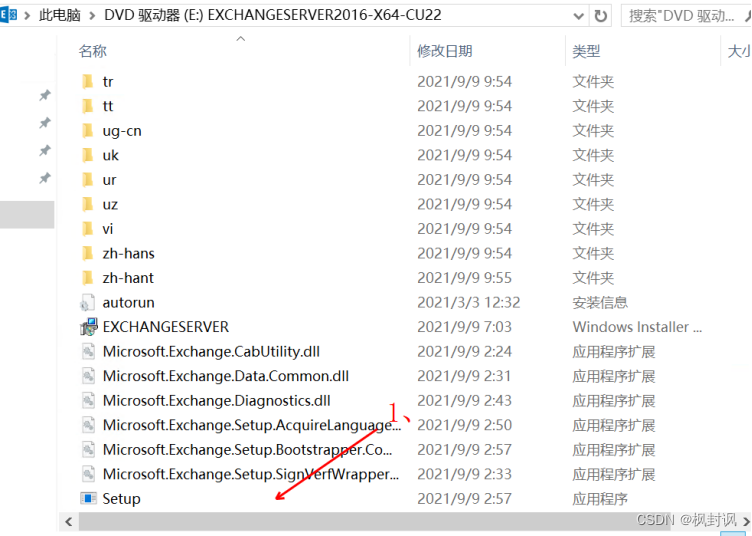Click the Setup application icon
The image size is (752, 536).
[88, 498]
